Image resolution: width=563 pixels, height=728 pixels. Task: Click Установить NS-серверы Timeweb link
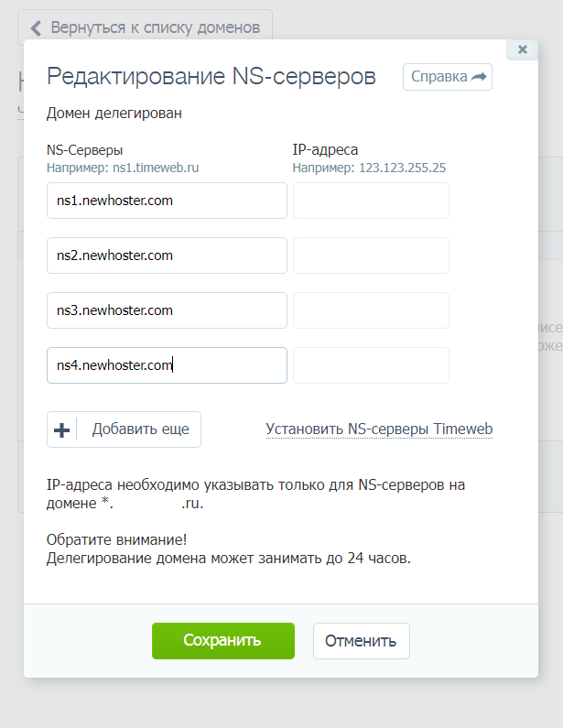click(379, 429)
